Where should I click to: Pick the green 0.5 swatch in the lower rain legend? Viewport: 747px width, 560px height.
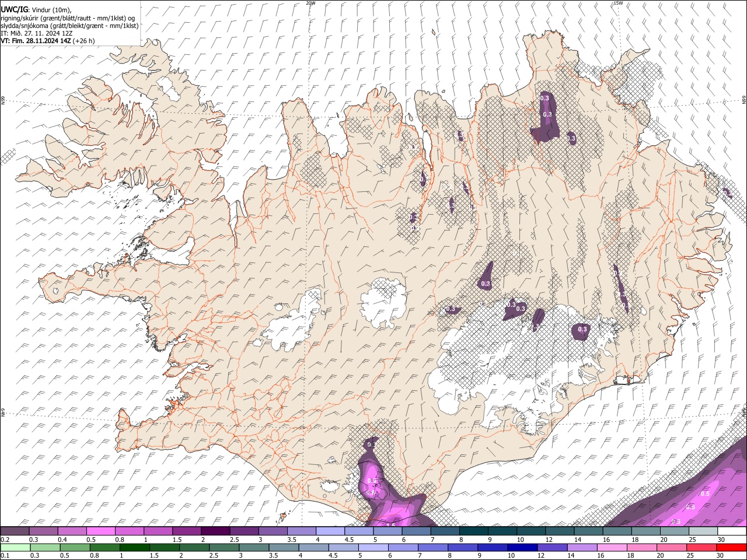(75, 547)
